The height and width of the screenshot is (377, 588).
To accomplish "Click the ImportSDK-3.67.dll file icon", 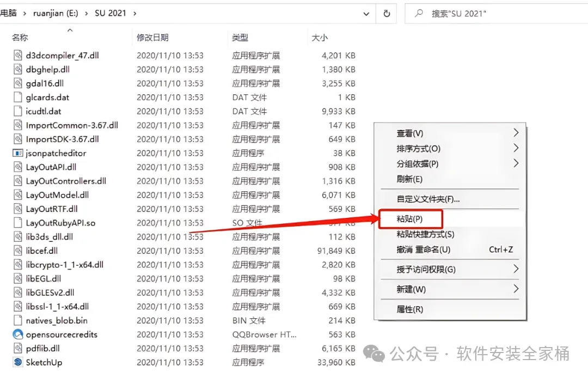I will coord(17,139).
